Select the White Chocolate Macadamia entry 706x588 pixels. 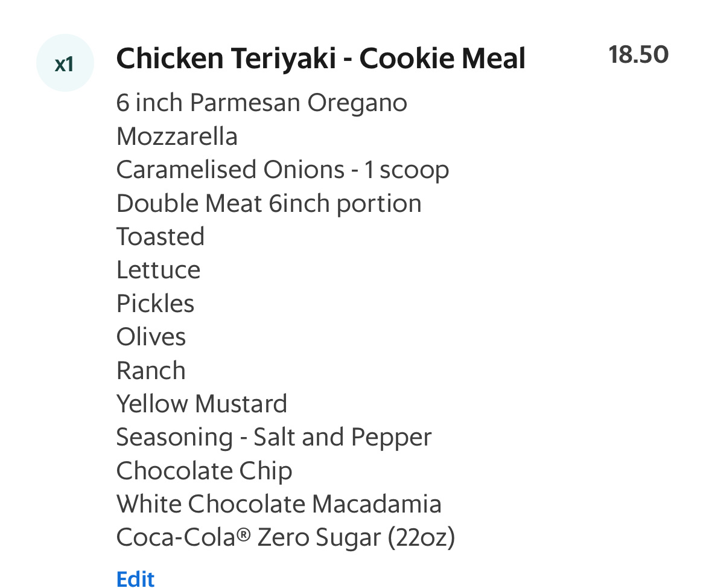pos(279,503)
